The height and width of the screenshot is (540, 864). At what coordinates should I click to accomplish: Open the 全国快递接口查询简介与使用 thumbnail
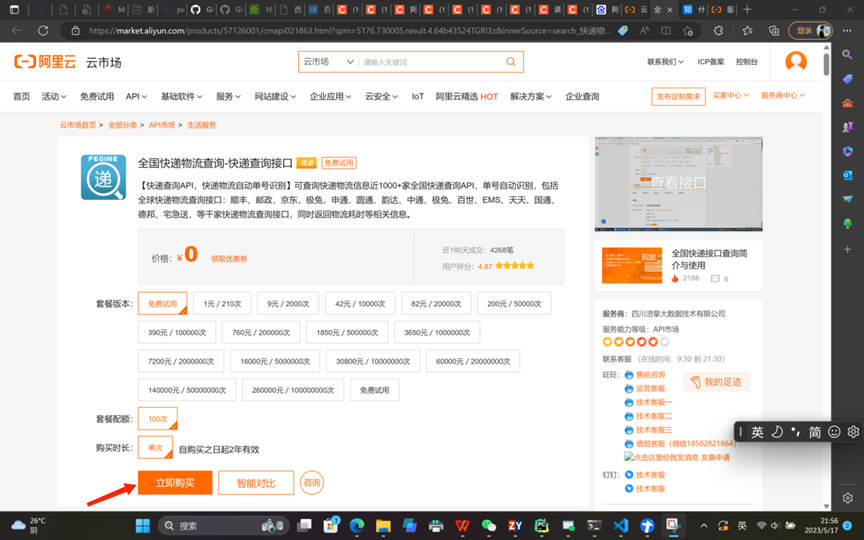click(632, 266)
